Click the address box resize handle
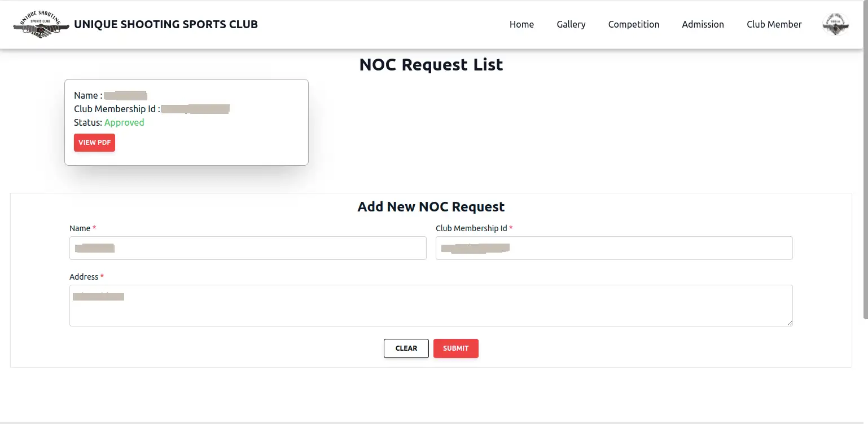The width and height of the screenshot is (868, 424). point(790,323)
